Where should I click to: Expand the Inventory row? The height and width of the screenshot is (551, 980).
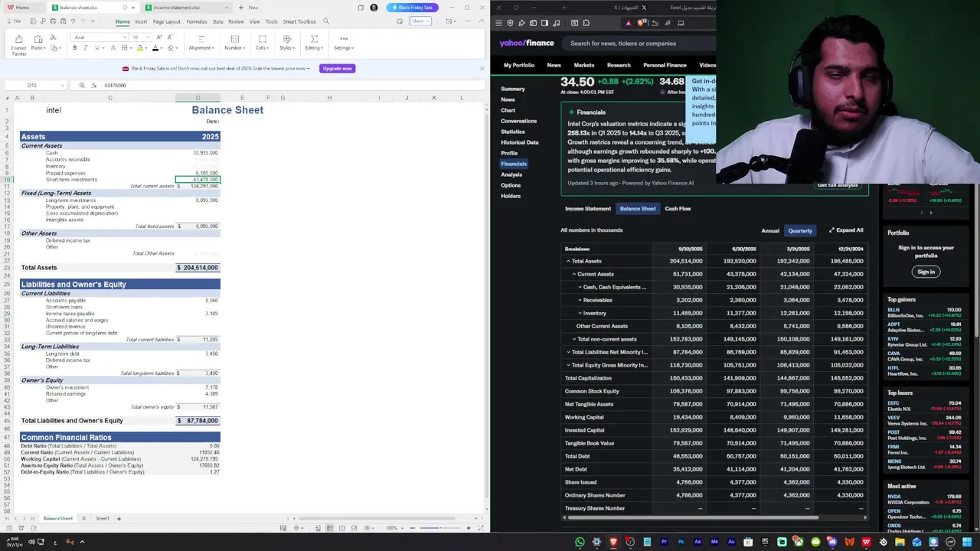click(x=580, y=313)
